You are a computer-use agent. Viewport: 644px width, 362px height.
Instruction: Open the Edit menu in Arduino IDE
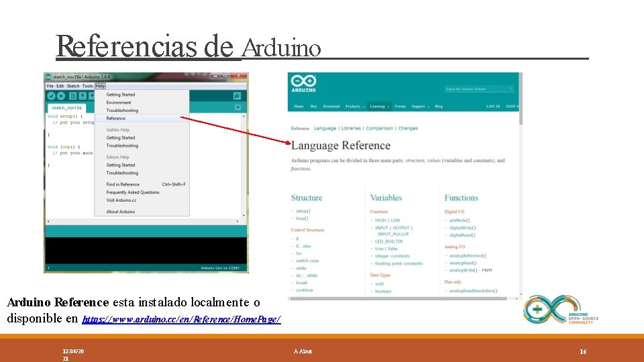tap(60, 86)
